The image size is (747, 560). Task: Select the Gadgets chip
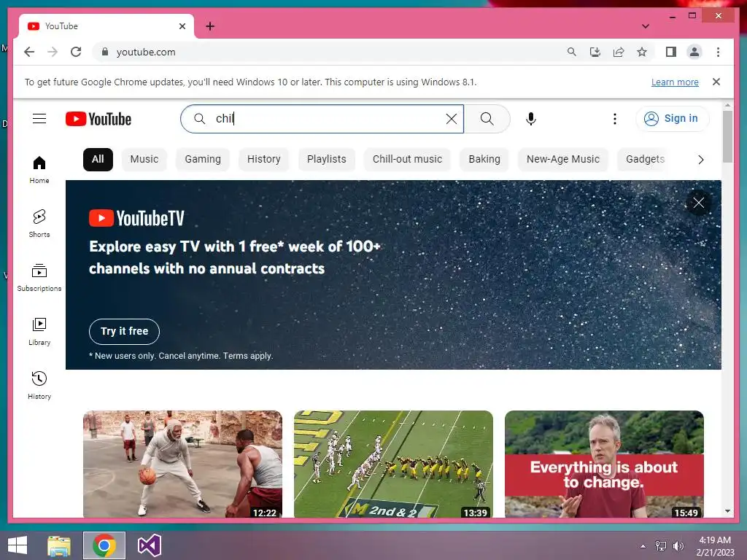tap(645, 159)
